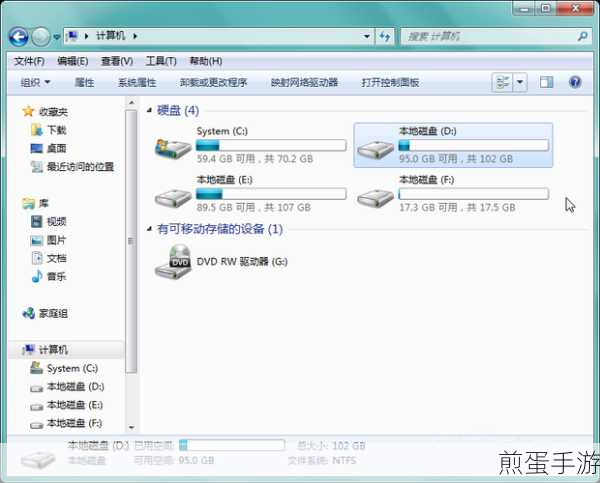The width and height of the screenshot is (600, 483).
Task: Select the DVD RW 驱动器 (G:) icon
Action: coord(173,262)
